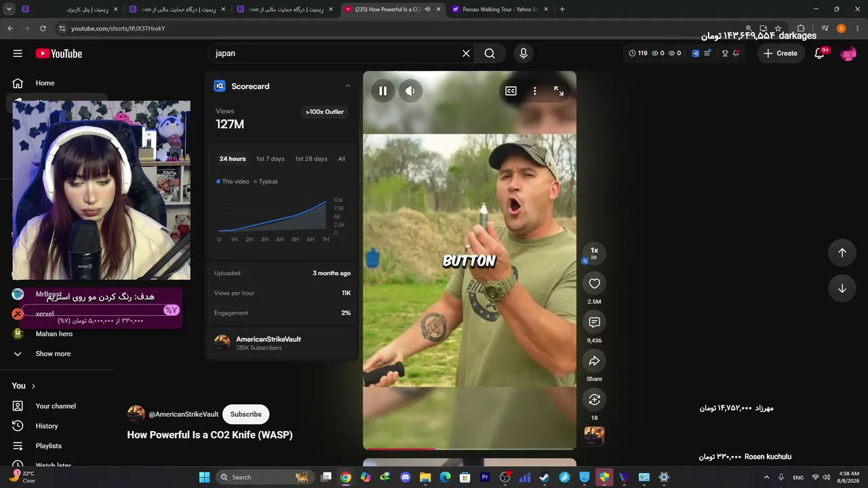This screenshot has height=488, width=868.
Task: Collapse the Scorecard panel
Action: pos(348,86)
